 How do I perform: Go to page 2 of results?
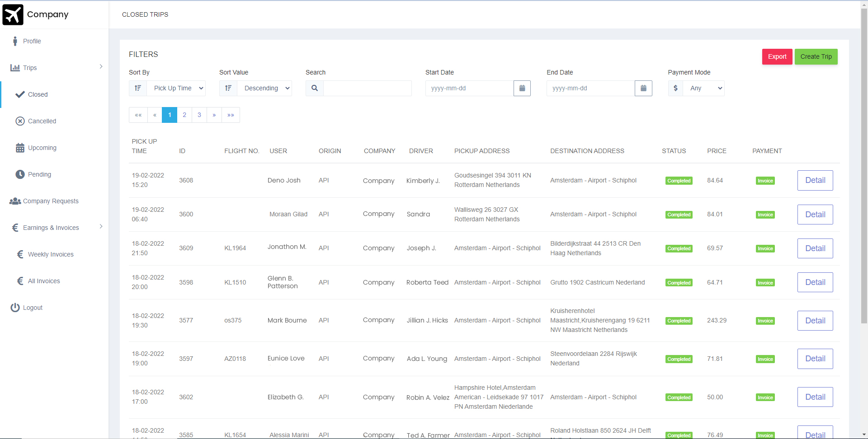click(184, 115)
